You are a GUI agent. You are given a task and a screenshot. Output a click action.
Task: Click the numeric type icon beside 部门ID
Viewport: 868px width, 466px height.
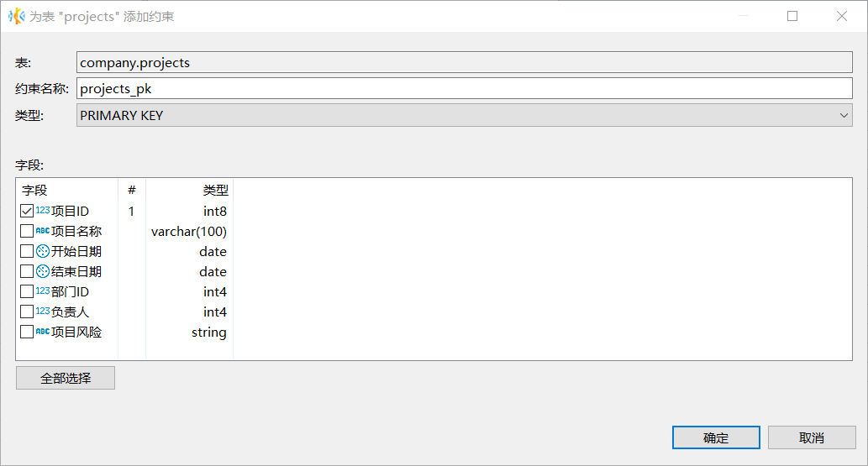(43, 291)
